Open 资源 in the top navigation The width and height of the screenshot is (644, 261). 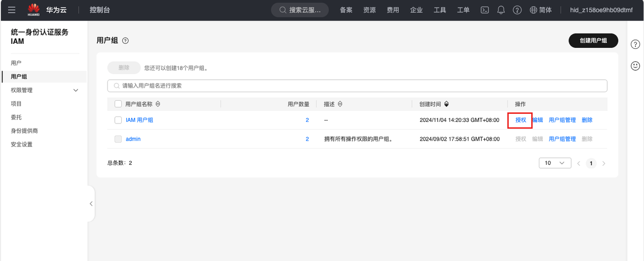369,10
